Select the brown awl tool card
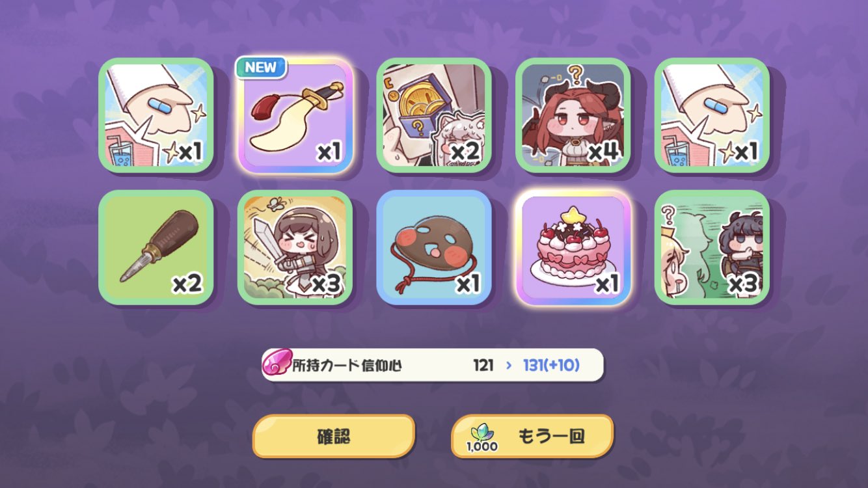 (x=156, y=248)
